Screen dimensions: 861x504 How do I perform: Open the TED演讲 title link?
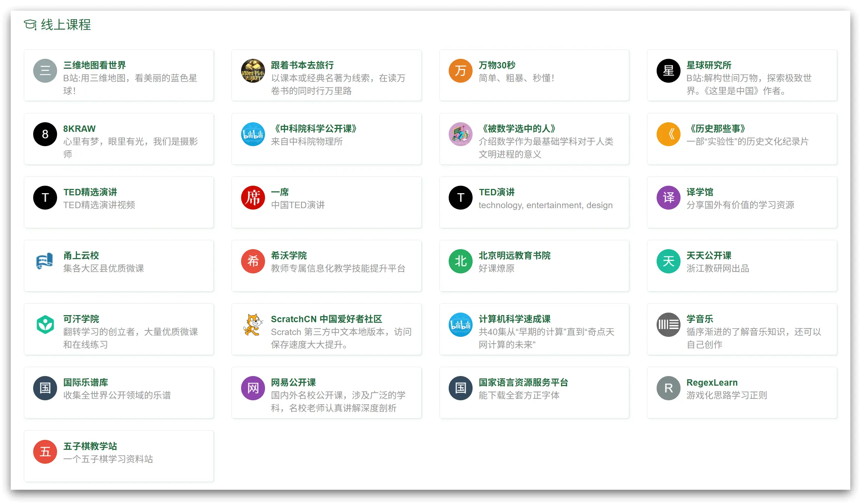coord(496,192)
